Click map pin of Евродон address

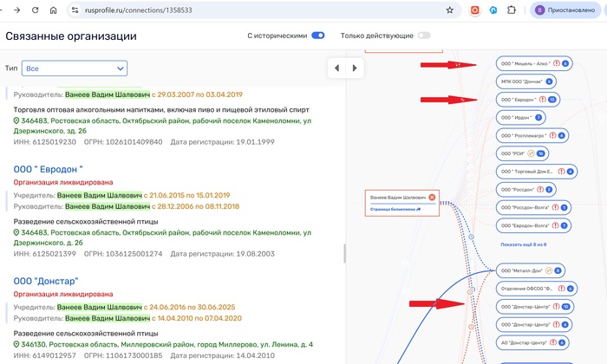(x=16, y=232)
